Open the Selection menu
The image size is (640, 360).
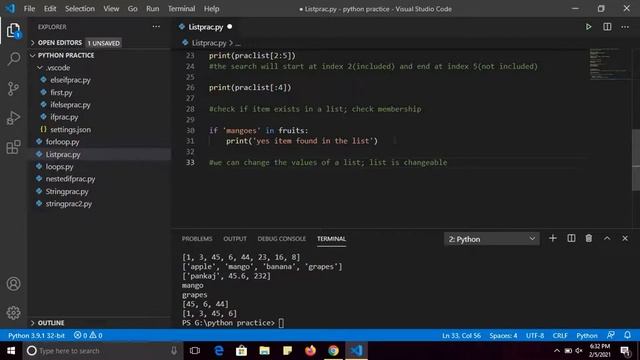coord(80,9)
